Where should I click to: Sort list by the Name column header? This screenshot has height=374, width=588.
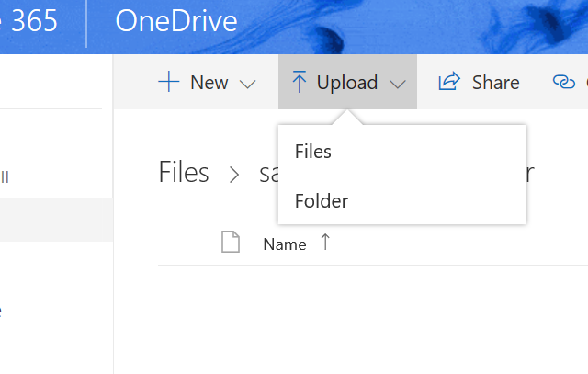pos(285,244)
